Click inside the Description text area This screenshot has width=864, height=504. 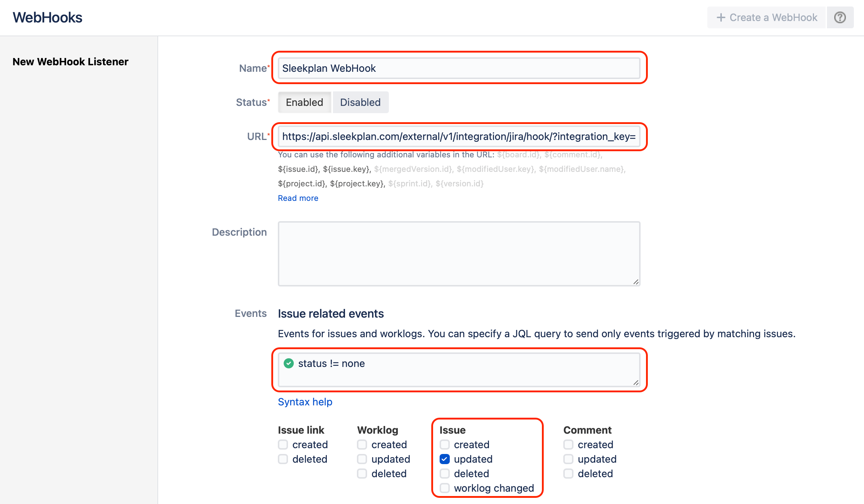click(459, 254)
